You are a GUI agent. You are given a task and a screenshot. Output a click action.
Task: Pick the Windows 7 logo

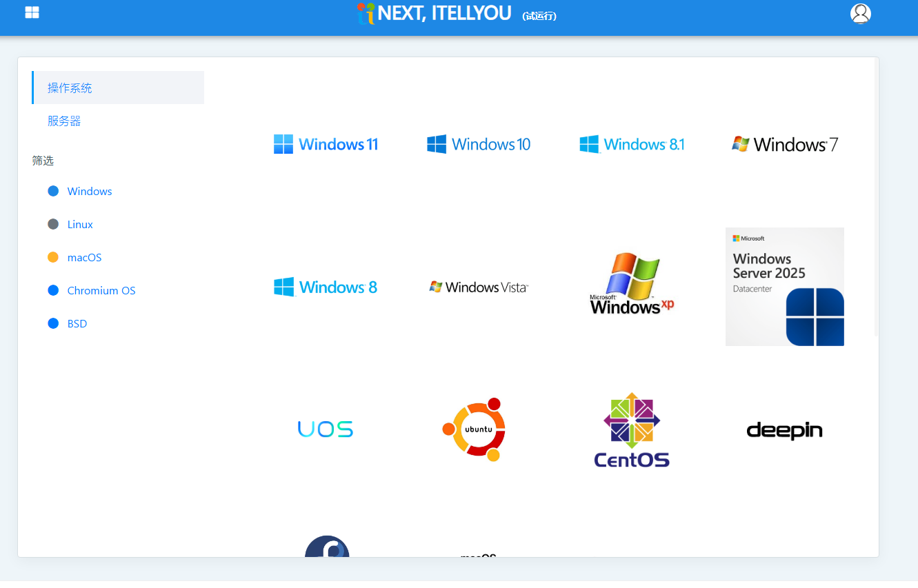click(785, 144)
